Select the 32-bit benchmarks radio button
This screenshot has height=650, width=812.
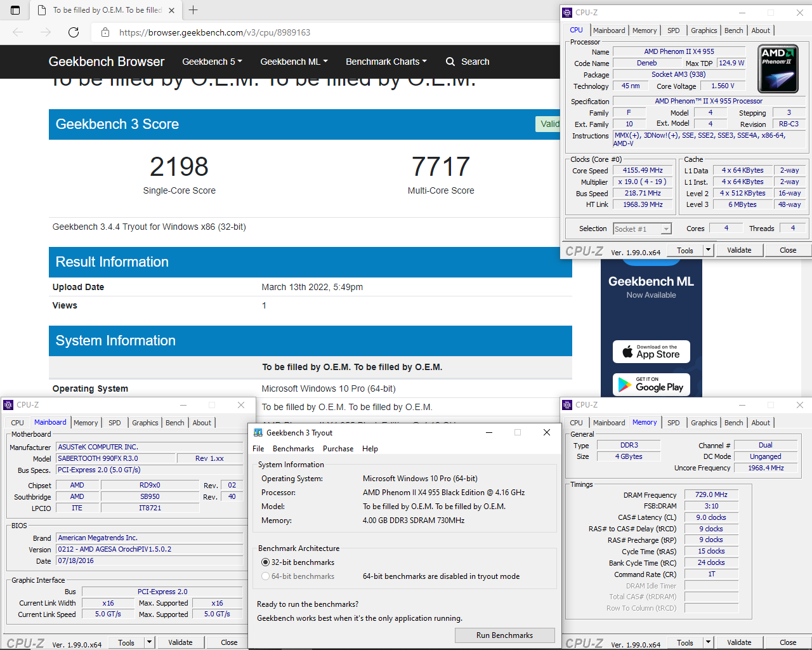(265, 562)
